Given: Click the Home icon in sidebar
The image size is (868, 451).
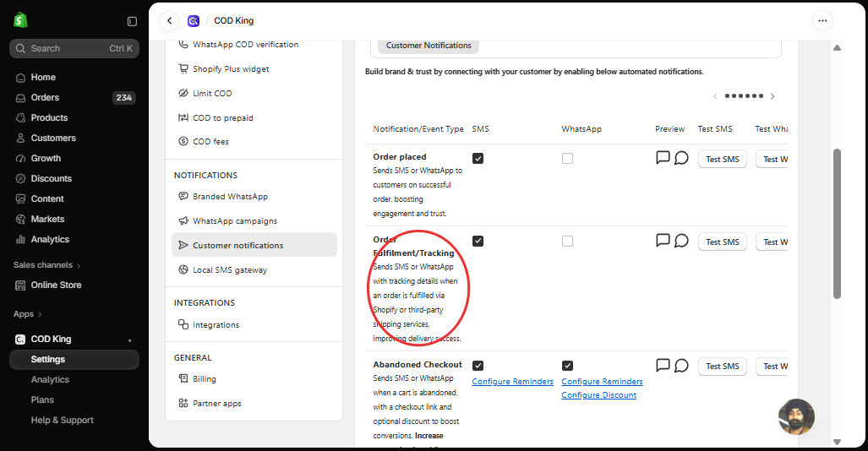Looking at the screenshot, I should 20,78.
